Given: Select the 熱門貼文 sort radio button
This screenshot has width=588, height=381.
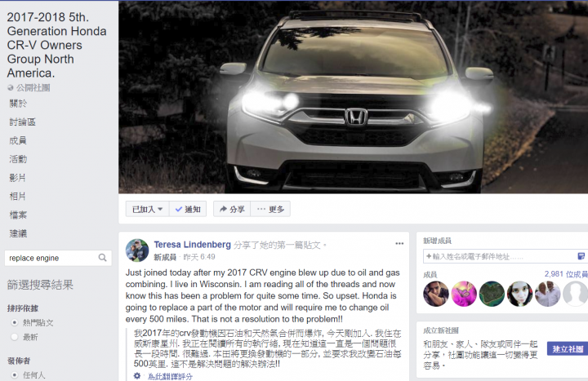Looking at the screenshot, I should [15, 322].
